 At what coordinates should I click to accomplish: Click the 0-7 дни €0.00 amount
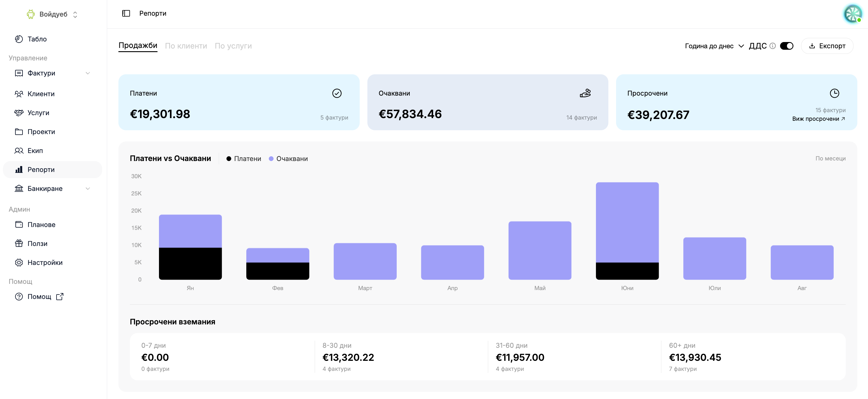(155, 357)
